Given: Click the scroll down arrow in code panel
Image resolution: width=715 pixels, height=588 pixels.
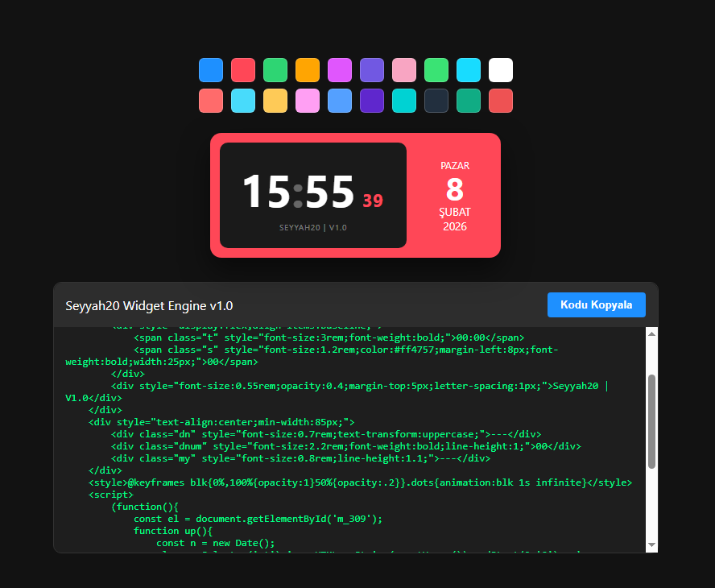Looking at the screenshot, I should [651, 545].
